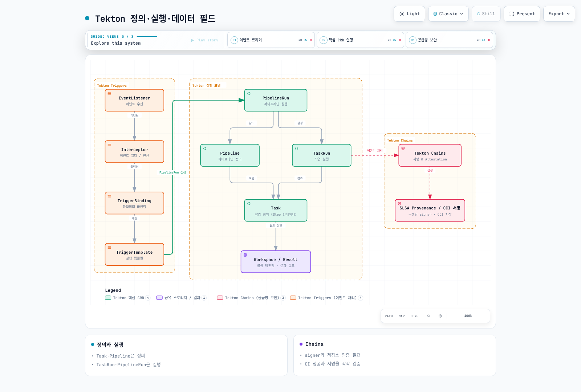The width and height of the screenshot is (581, 392).
Task: Select the PipelineRun node title
Action: click(x=276, y=98)
